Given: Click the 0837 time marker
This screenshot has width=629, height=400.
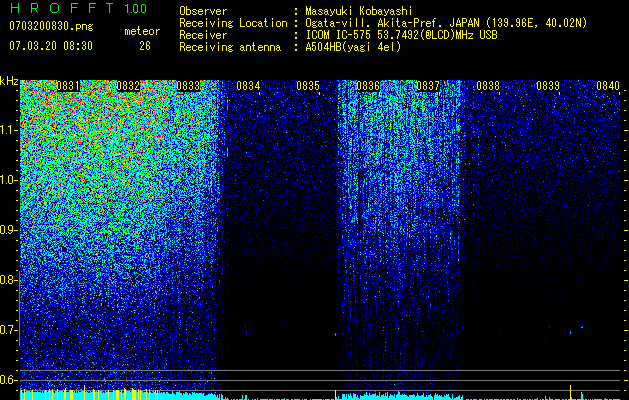Looking at the screenshot, I should 428,86.
